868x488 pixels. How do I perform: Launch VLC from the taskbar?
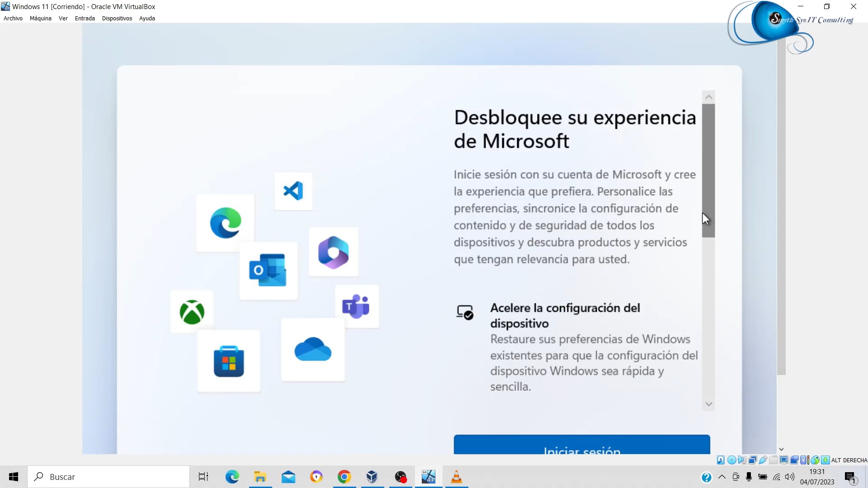click(x=457, y=477)
